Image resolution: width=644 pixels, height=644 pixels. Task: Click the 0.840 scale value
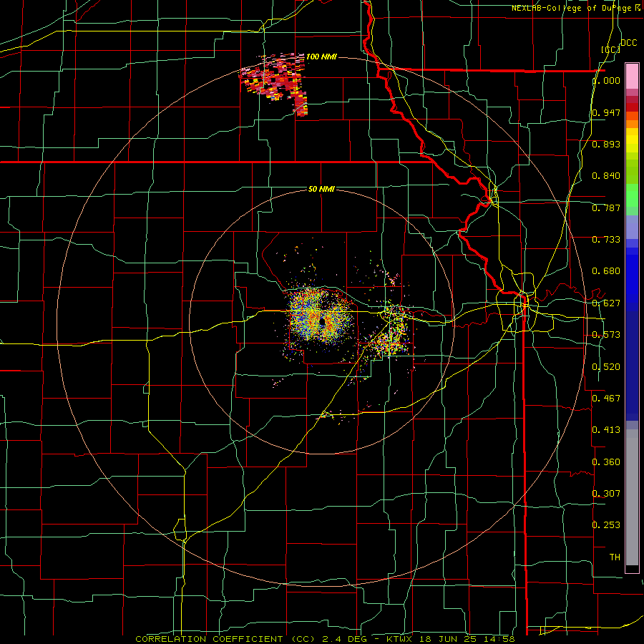[606, 176]
